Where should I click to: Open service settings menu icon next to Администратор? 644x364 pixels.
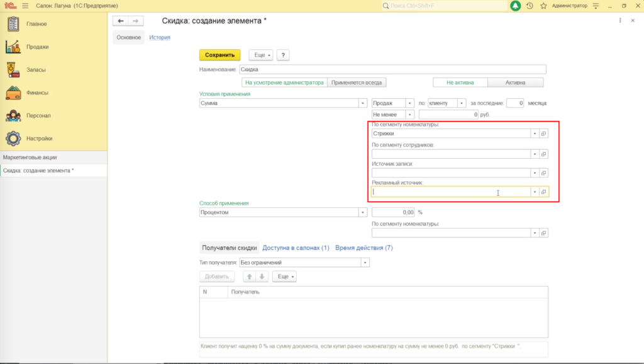(596, 6)
